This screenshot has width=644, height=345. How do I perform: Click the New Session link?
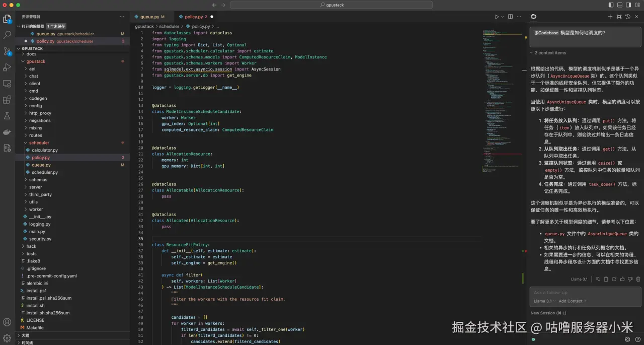pyautogui.click(x=548, y=313)
